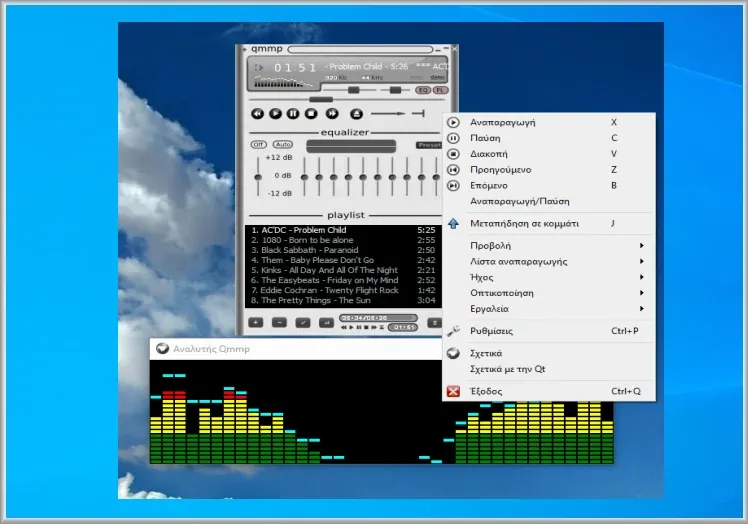Open the equalizer Preset menu
Viewport: 748px width, 524px height.
click(429, 145)
